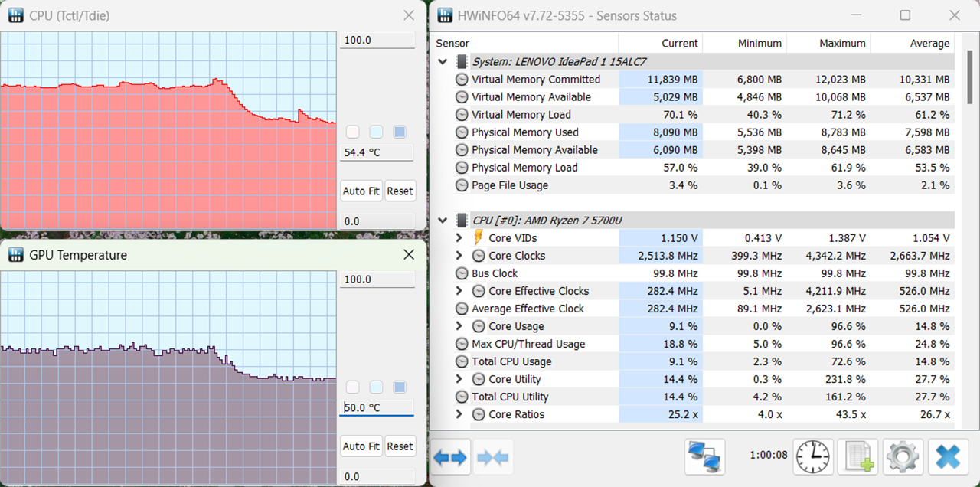This screenshot has width=980, height=487.
Task: Click the clock reset-timer icon
Action: [813, 458]
